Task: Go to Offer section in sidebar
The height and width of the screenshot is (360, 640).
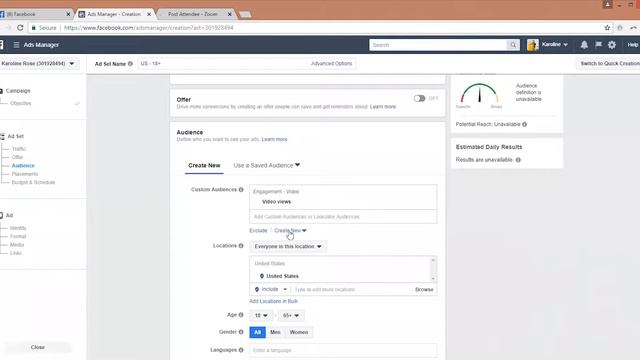Action: pos(17,157)
